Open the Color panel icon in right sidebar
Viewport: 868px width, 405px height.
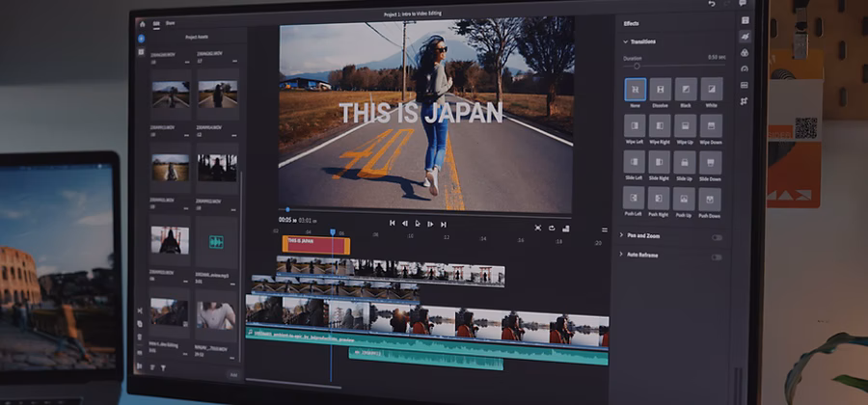click(745, 53)
